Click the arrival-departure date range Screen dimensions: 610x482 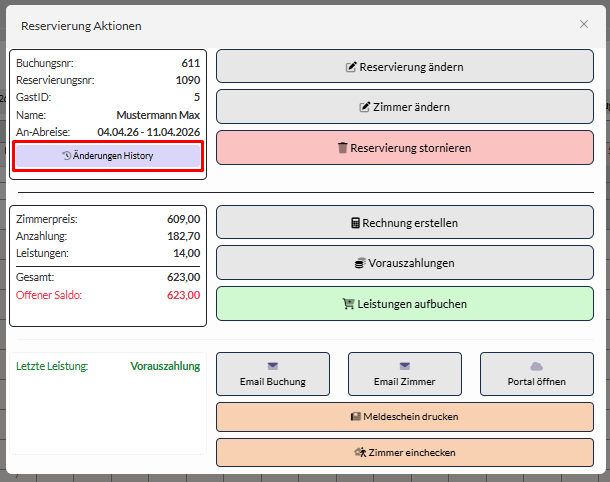tap(148, 132)
